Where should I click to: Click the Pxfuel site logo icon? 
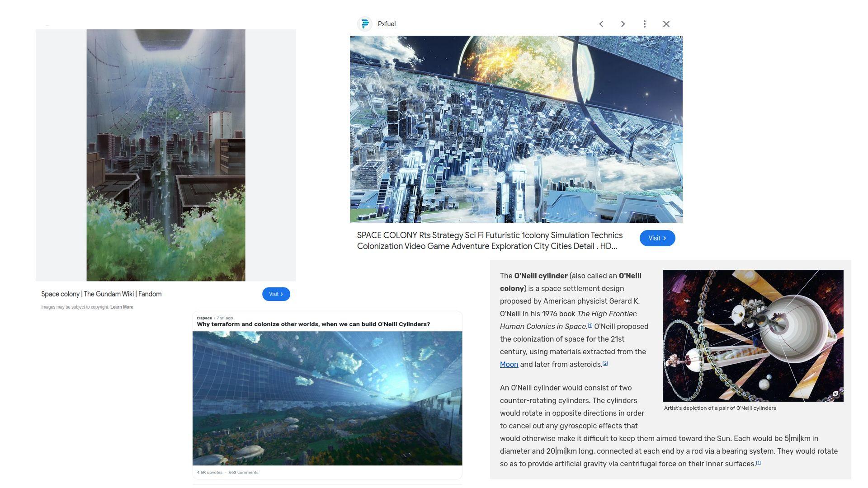[x=364, y=24]
